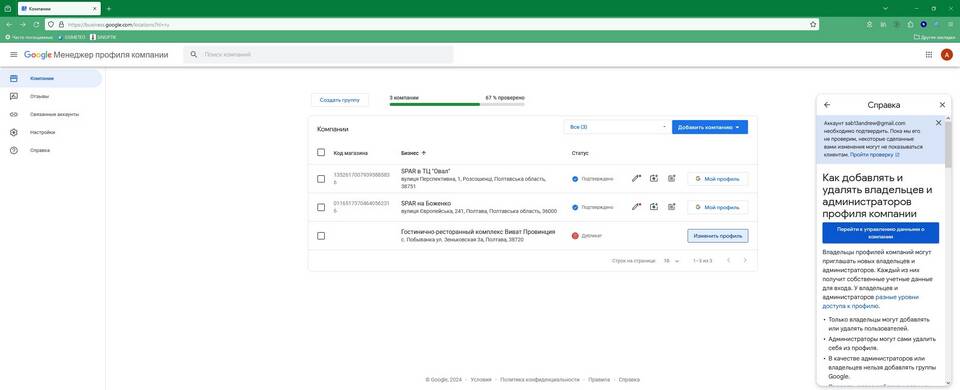
Task: Add photo icon for SPAR в ТЦ "Овал"
Action: (654, 179)
